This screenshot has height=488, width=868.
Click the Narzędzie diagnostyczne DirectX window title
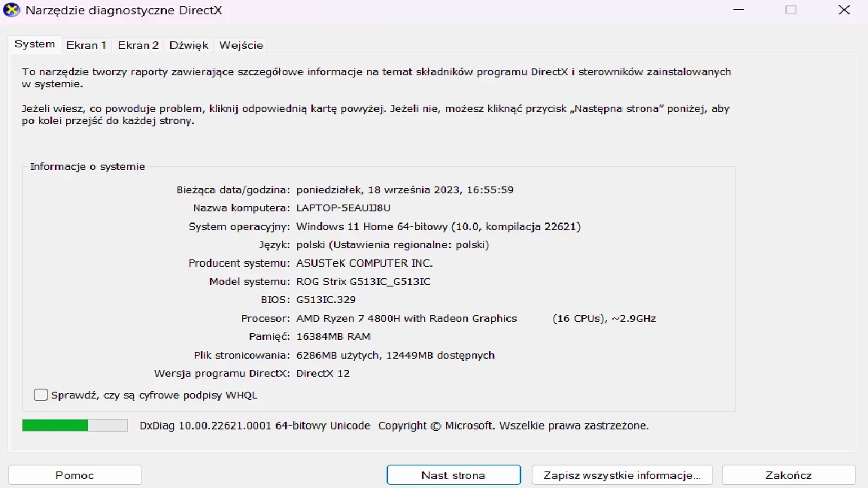click(123, 11)
